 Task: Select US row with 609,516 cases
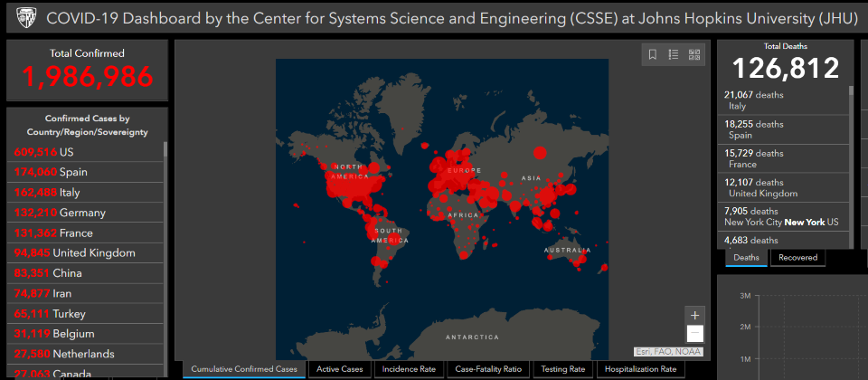pyautogui.click(x=85, y=152)
